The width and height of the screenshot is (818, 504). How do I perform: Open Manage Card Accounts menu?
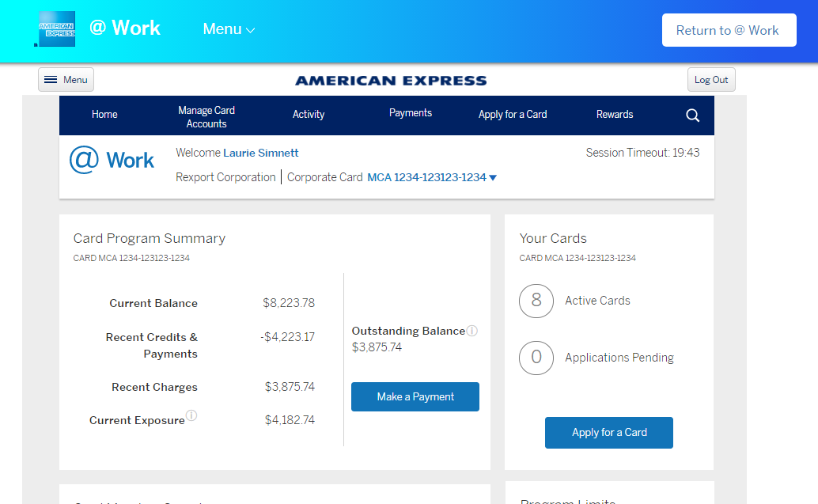coord(206,117)
